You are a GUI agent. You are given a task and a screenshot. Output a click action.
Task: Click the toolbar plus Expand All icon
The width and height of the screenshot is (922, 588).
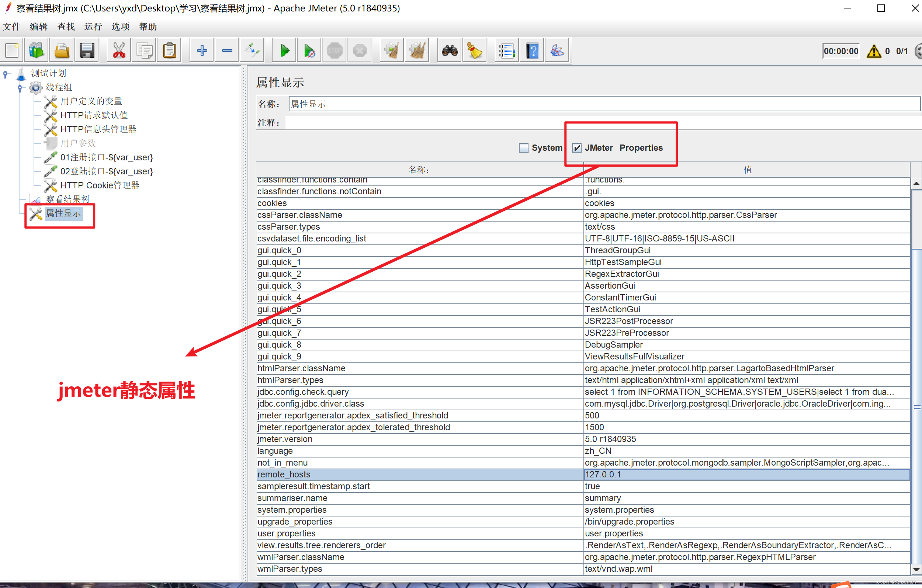pyautogui.click(x=202, y=51)
